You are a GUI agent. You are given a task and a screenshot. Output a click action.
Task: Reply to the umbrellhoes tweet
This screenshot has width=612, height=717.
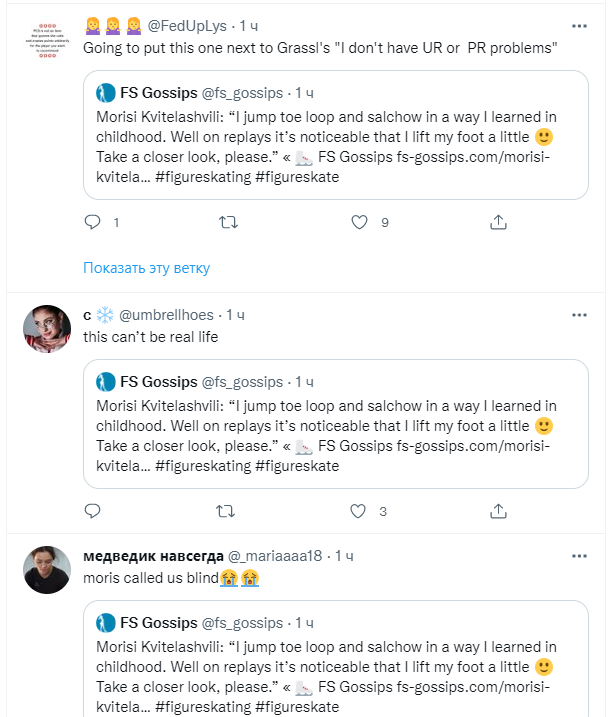[x=92, y=511]
